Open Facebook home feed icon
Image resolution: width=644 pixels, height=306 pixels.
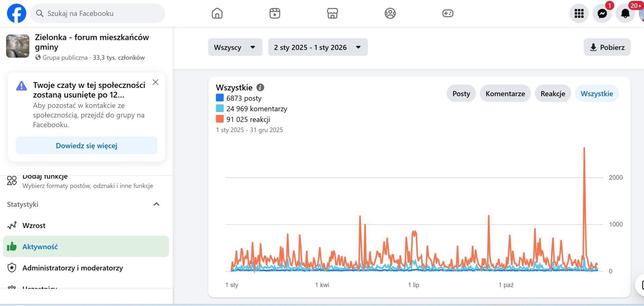coord(217,13)
